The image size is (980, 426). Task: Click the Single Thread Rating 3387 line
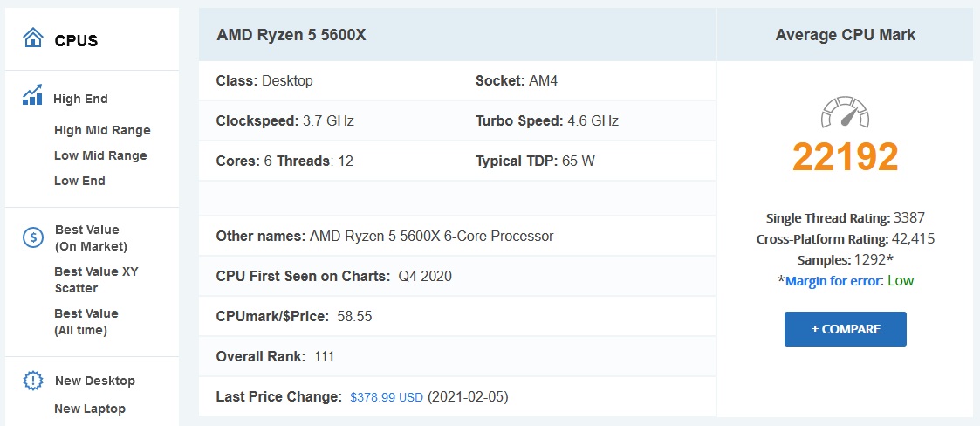click(845, 218)
